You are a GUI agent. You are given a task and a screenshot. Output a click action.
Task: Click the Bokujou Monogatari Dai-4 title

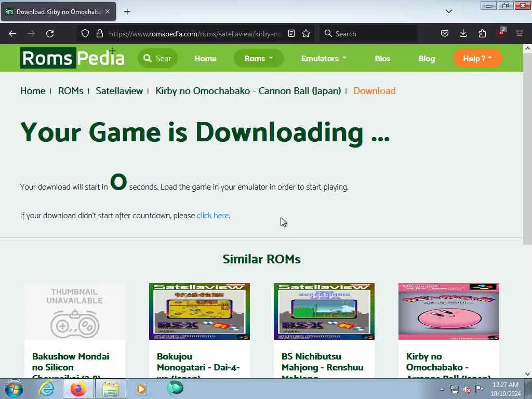(198, 366)
